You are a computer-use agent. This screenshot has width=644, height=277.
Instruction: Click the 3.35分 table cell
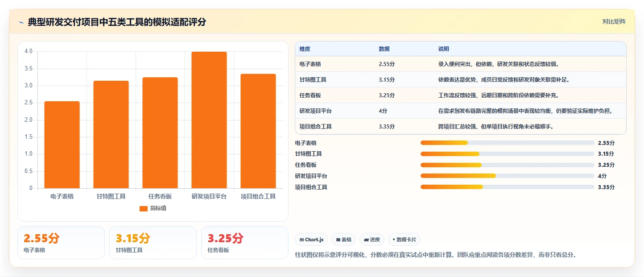pos(387,127)
